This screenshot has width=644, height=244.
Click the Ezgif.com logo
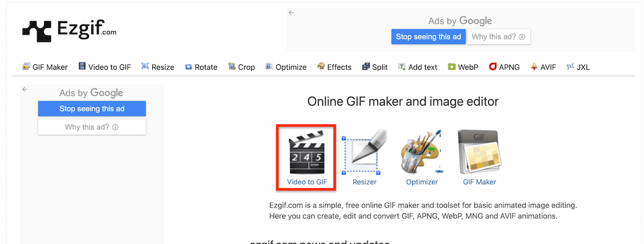(69, 31)
